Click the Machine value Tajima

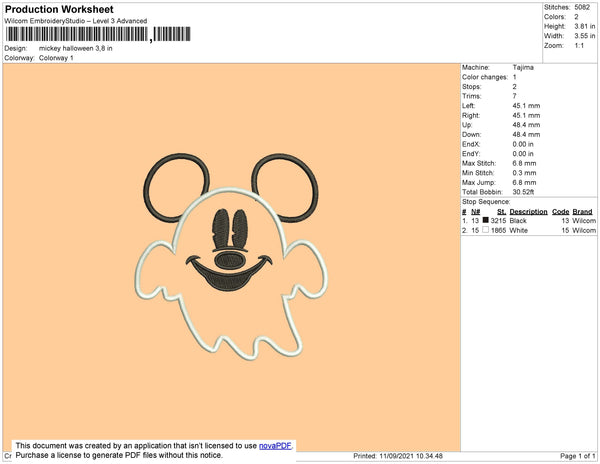[523, 67]
